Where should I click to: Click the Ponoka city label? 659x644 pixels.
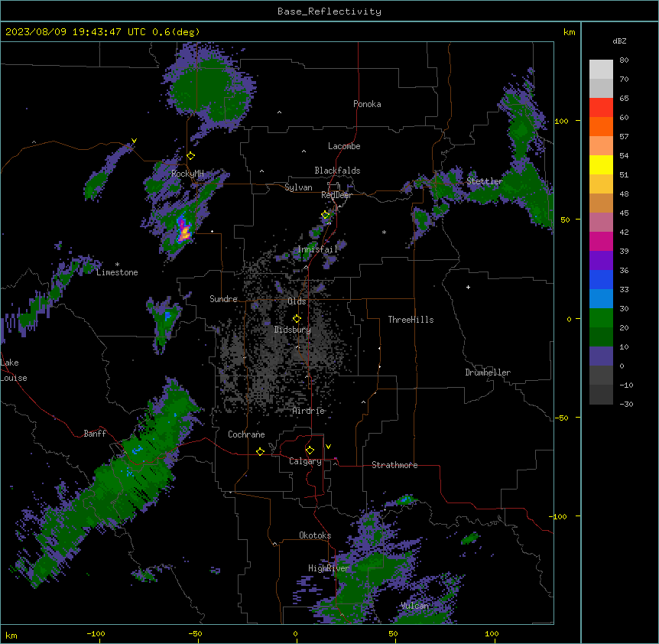[x=367, y=104]
